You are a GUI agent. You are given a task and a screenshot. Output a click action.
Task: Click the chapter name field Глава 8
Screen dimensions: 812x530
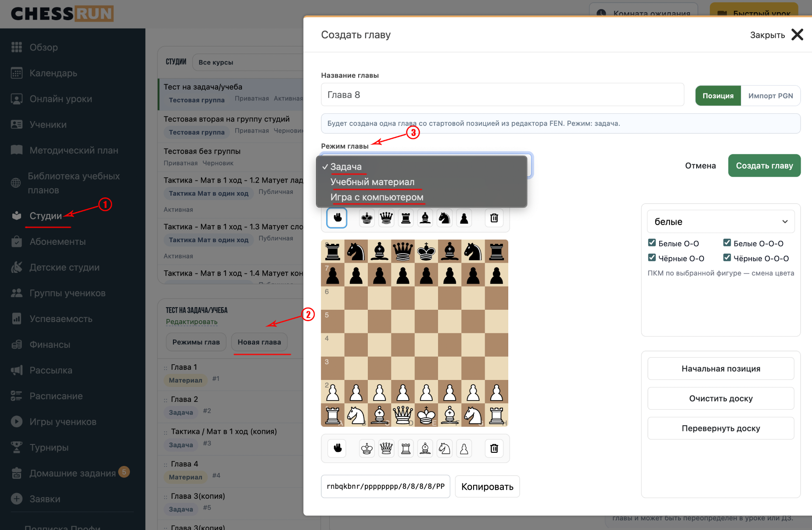503,95
